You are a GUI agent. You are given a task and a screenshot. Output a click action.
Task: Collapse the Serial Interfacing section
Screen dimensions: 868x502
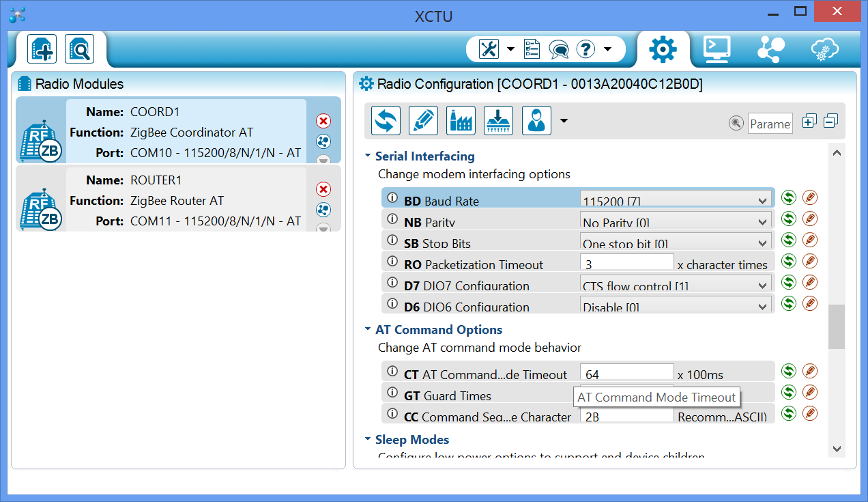[x=368, y=156]
